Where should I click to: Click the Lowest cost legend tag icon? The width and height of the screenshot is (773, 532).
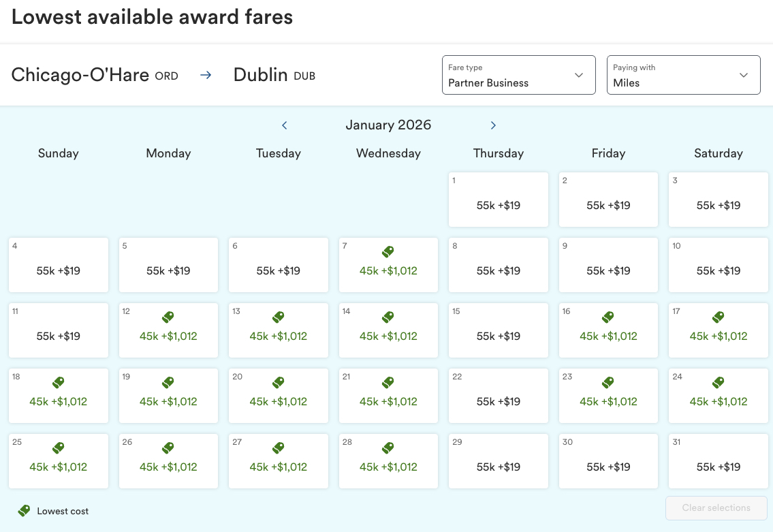25,510
